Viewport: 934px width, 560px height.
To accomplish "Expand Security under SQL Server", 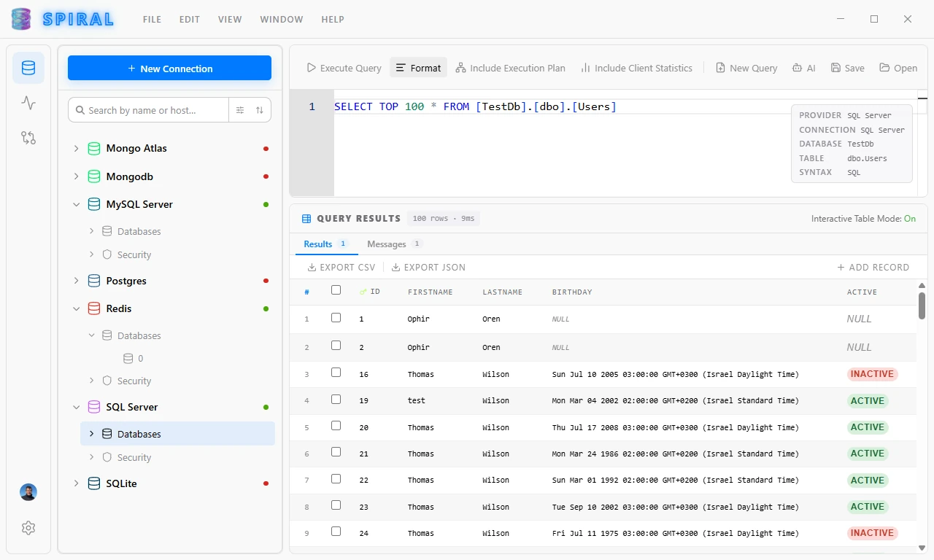I will 91,457.
